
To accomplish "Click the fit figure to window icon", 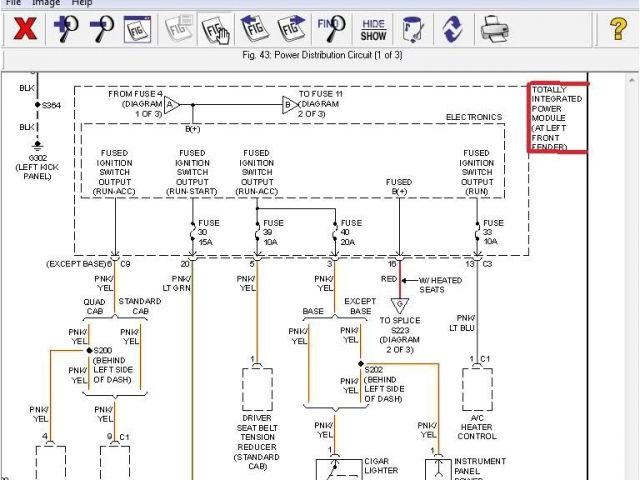I will [137, 29].
